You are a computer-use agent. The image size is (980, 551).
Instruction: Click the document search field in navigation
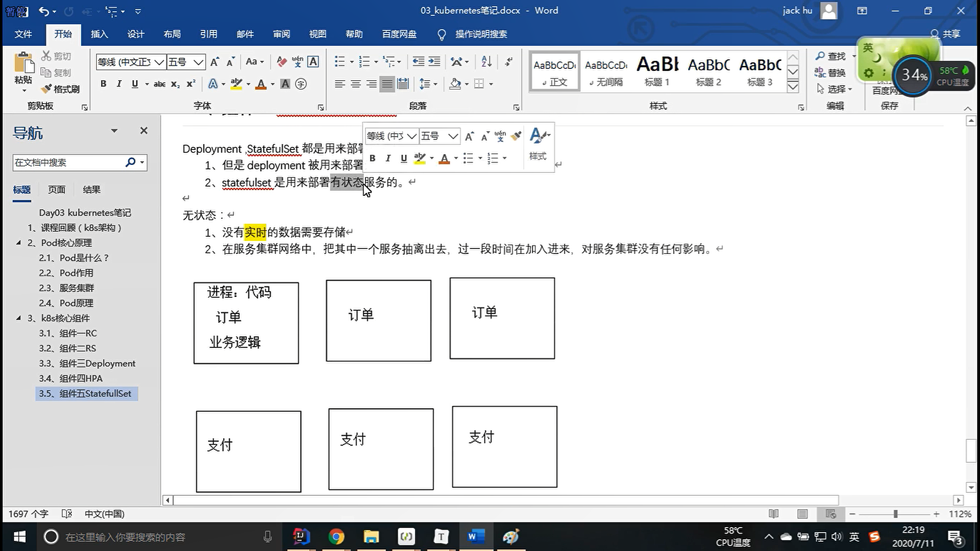pyautogui.click(x=66, y=163)
